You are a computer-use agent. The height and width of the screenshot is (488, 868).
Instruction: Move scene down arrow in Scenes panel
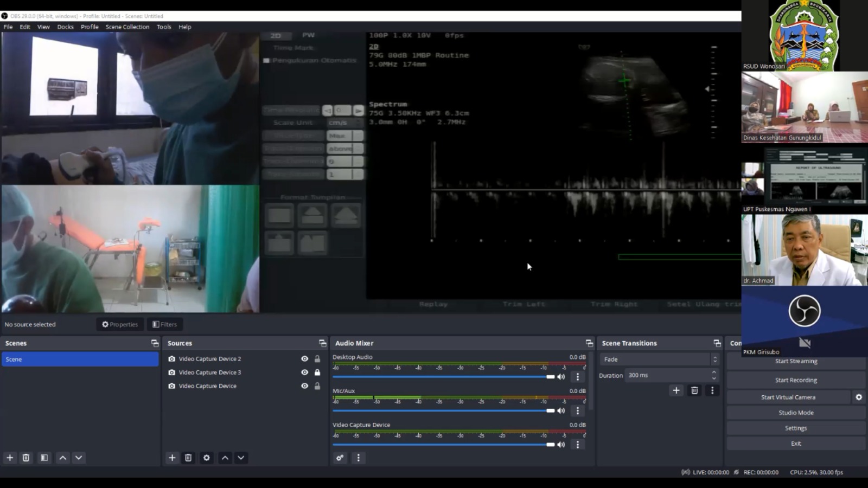(x=79, y=458)
